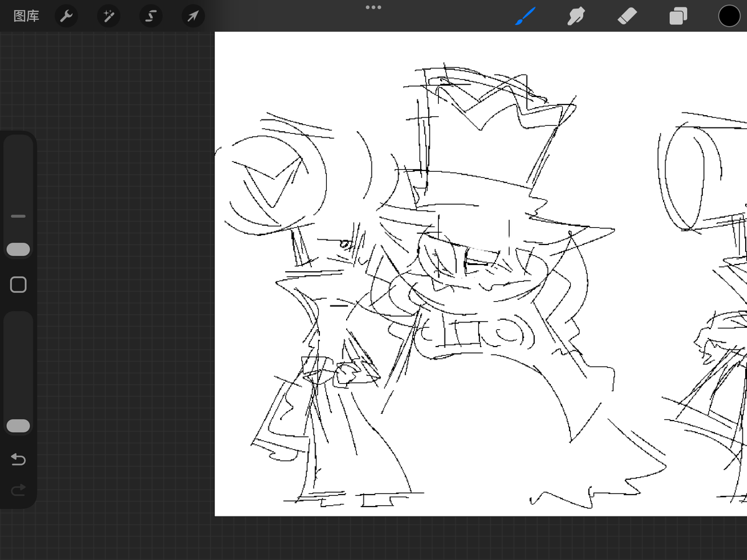Click the brush opacity slider handle

[x=18, y=426]
